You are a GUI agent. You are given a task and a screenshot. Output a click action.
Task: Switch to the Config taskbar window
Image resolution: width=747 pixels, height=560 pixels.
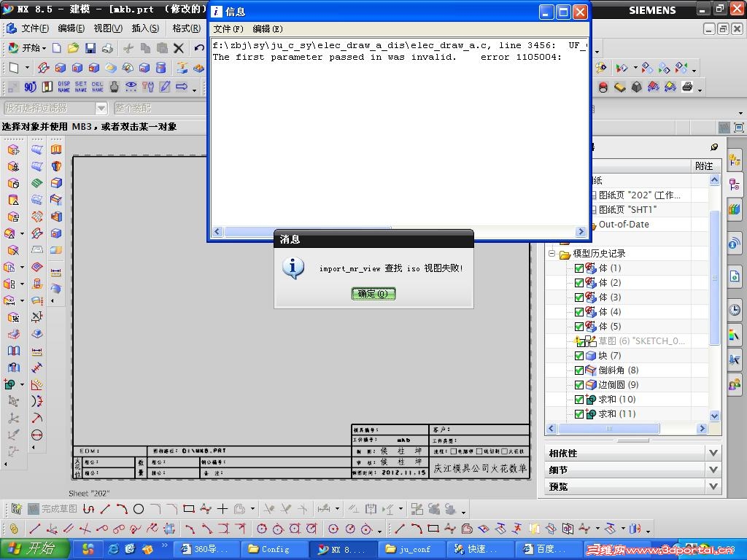click(x=275, y=550)
